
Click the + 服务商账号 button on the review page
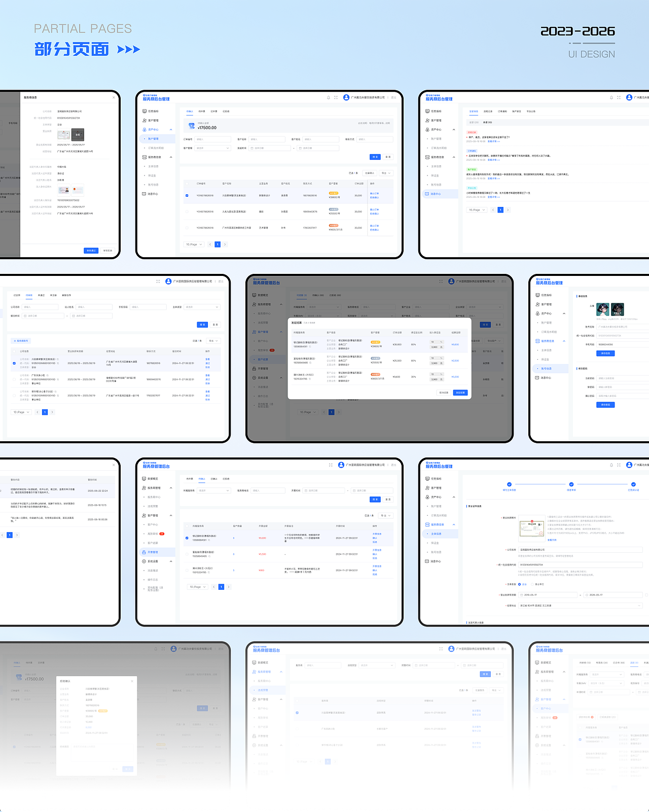21,341
